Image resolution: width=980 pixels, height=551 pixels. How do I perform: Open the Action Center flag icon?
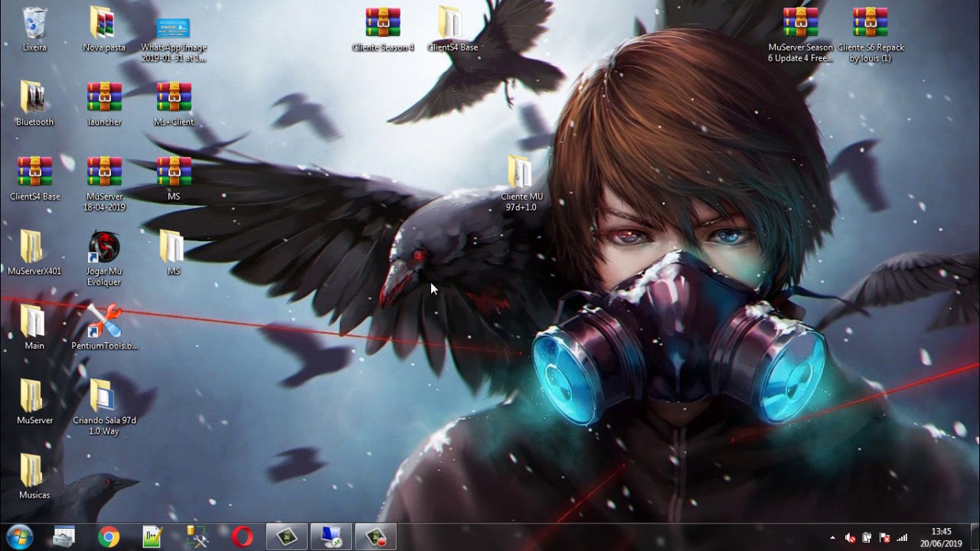coord(885,537)
